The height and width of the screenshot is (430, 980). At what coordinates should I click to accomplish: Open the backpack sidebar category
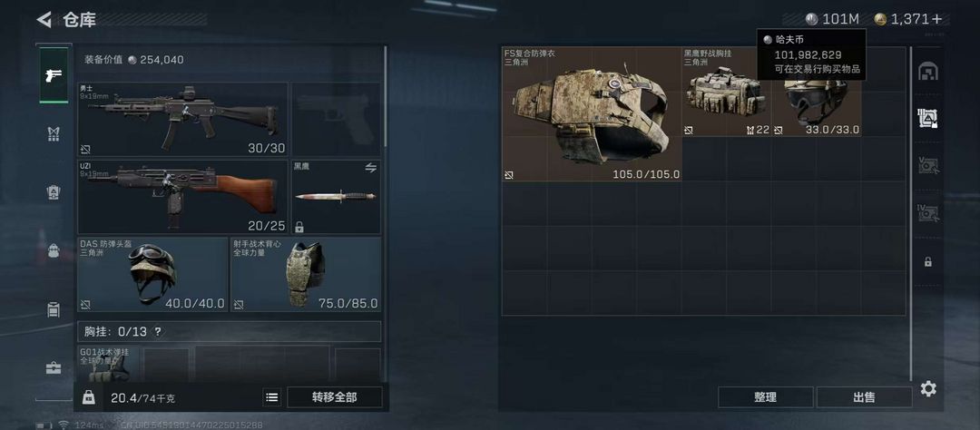pos(54,251)
